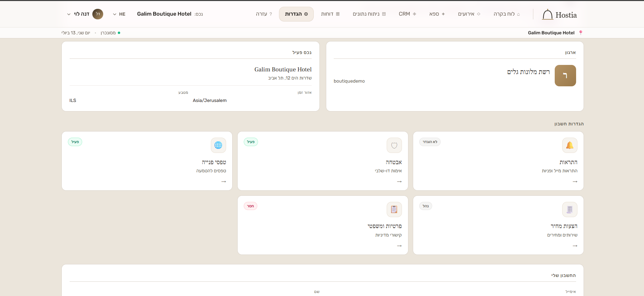
Task: Open the פרטיות ומשפטי card title
Action: (x=385, y=226)
